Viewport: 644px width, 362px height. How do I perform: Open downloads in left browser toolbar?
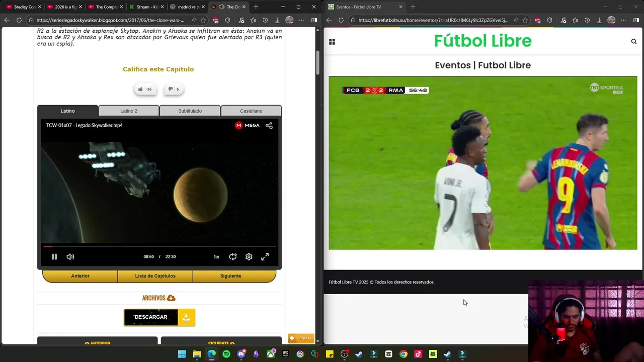point(277,20)
